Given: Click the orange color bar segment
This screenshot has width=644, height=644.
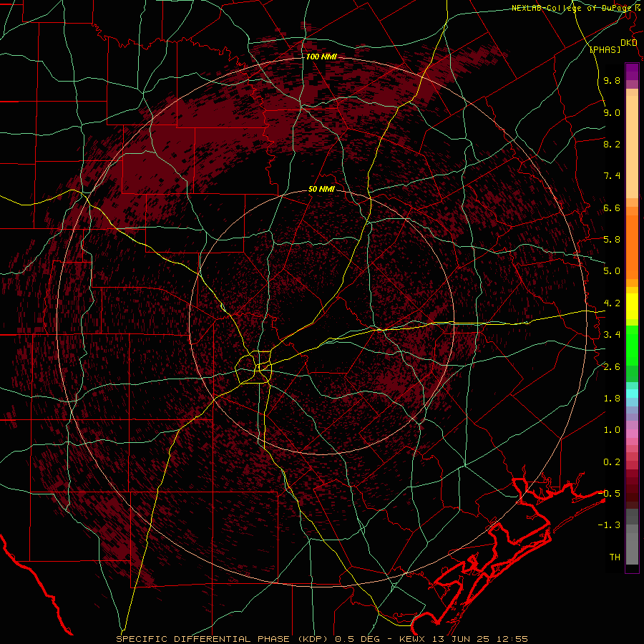Looking at the screenshot, I should [x=632, y=248].
